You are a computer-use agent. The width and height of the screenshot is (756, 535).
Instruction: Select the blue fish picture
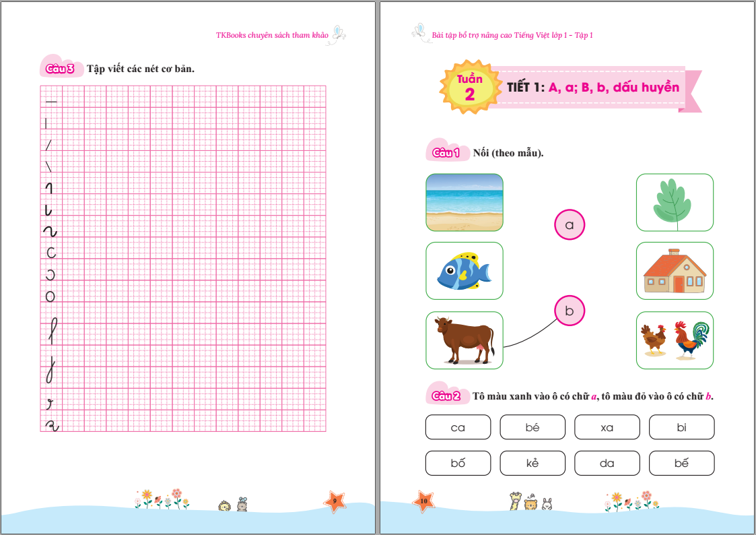pos(465,271)
